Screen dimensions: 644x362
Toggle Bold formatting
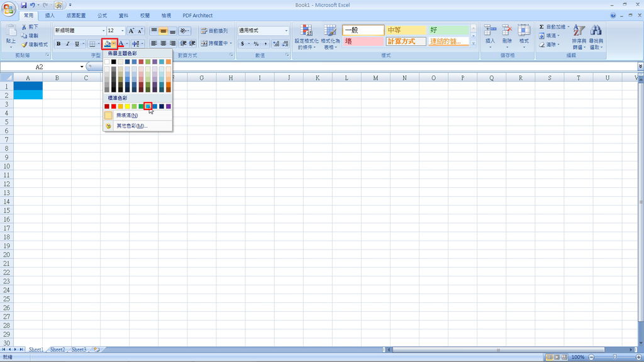58,43
